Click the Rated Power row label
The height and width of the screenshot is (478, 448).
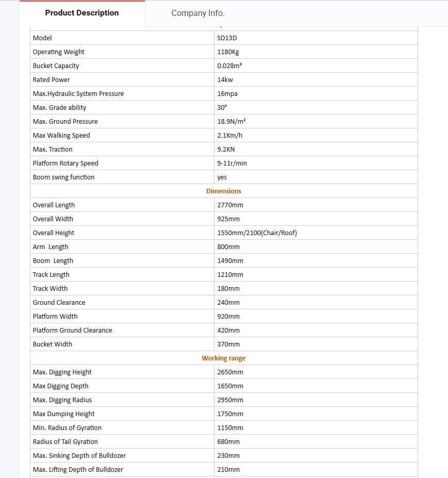click(52, 79)
